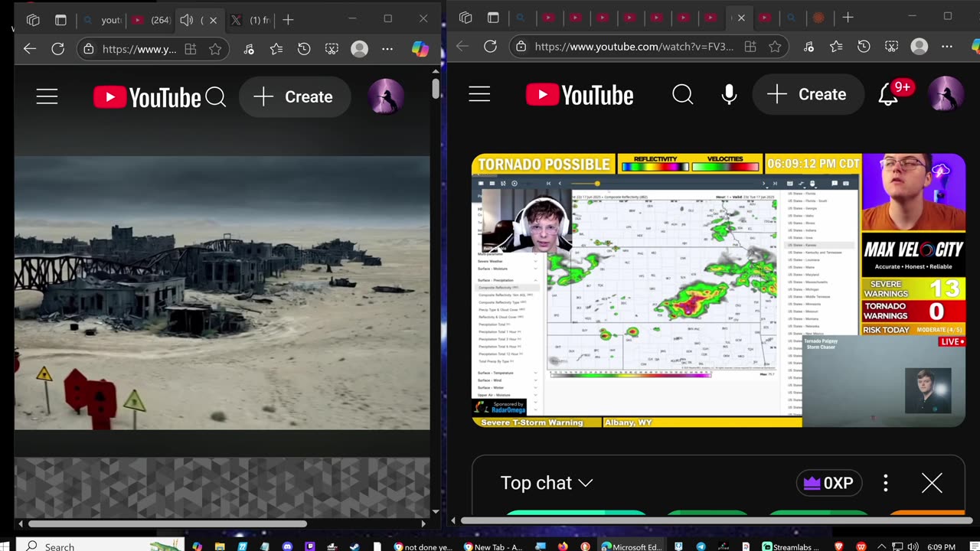Open Favorites list icon in right browser

click(836, 47)
